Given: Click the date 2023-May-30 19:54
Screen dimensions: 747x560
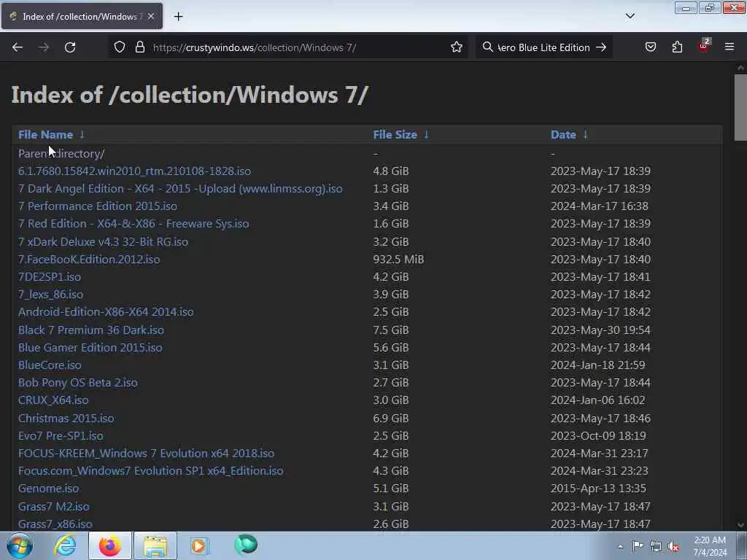Looking at the screenshot, I should tap(600, 330).
